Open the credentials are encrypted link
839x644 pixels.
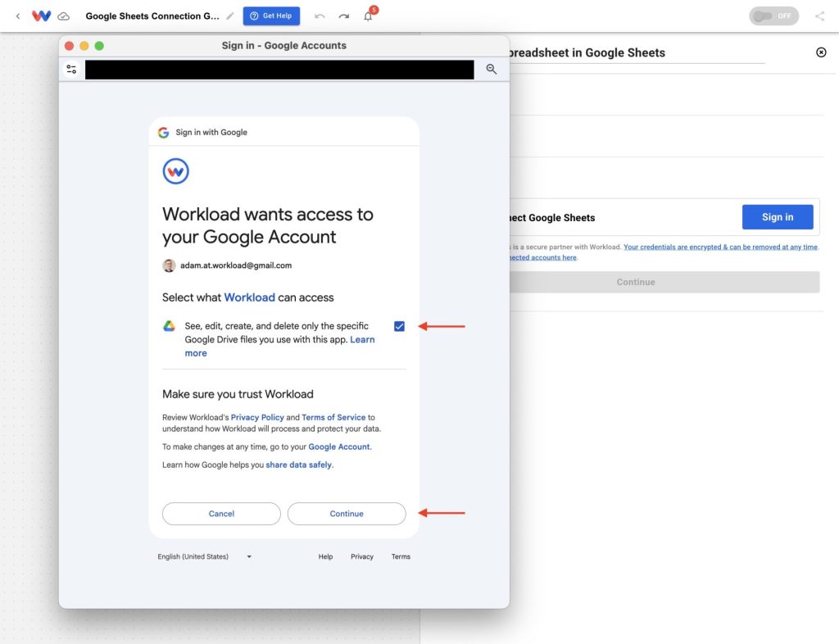pos(720,247)
